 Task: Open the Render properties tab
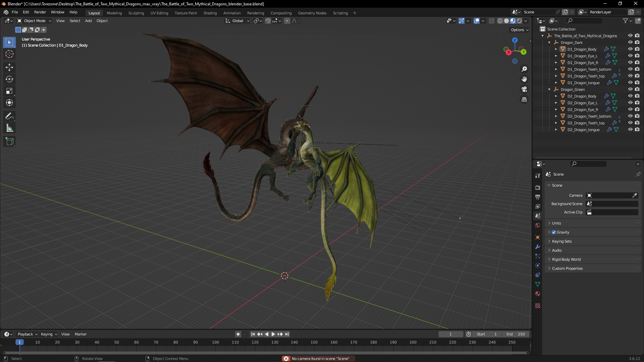(x=538, y=188)
